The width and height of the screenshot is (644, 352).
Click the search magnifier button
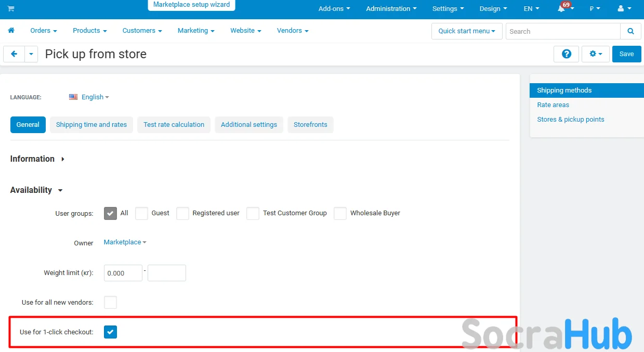click(x=630, y=31)
